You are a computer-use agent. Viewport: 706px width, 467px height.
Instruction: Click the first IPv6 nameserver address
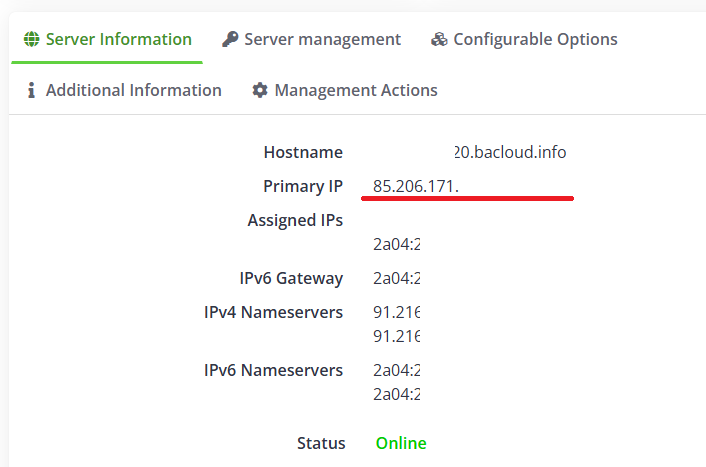(396, 371)
